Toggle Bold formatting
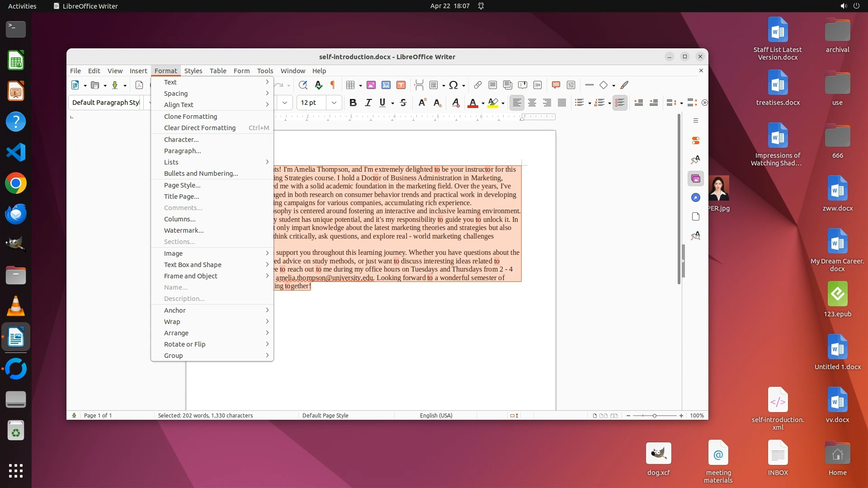Viewport: 868px width, 488px height. (x=353, y=103)
